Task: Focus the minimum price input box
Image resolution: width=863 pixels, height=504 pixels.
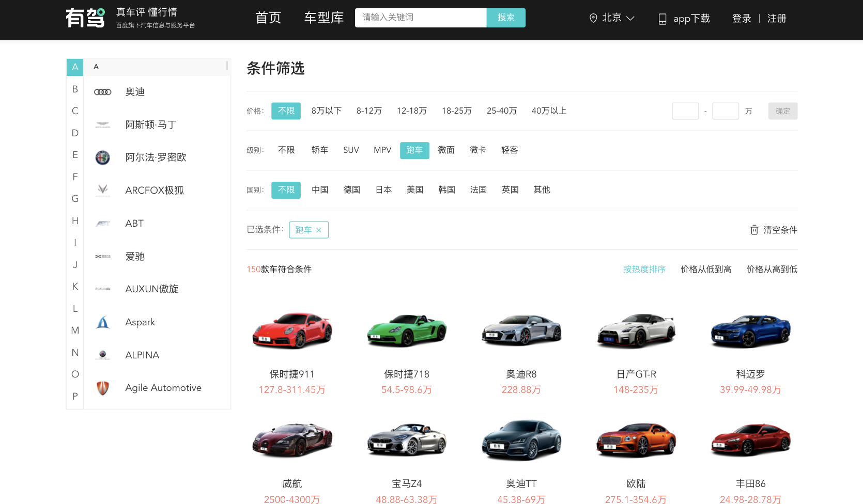Action: [x=685, y=111]
